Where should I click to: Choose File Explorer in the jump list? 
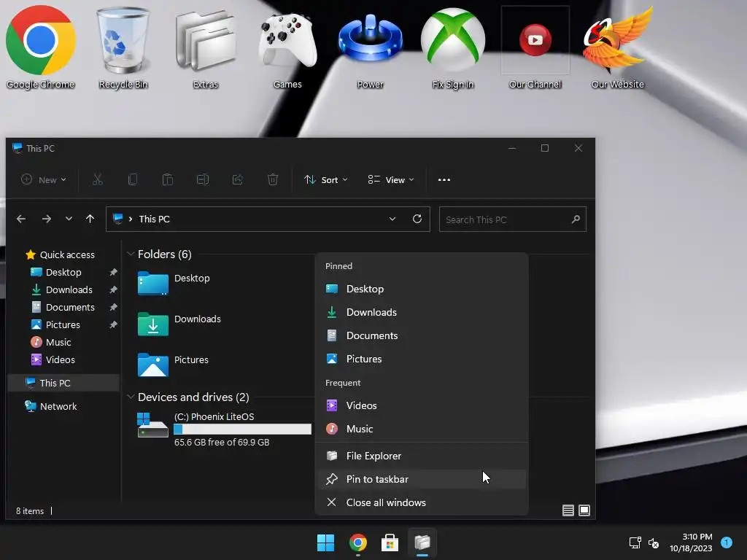[x=422, y=456]
